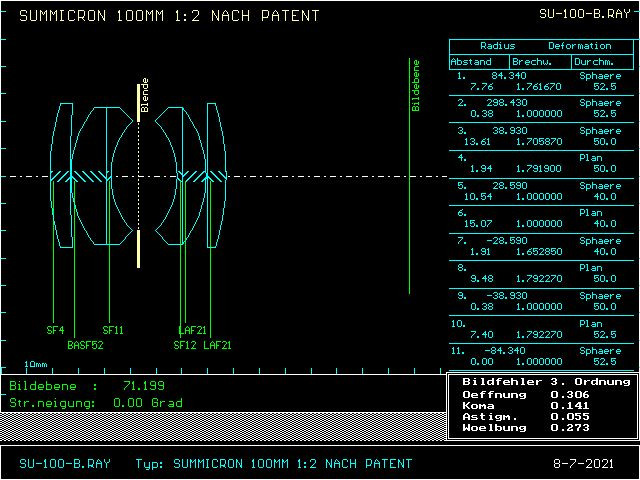Click the Deformation column header
Viewport: 640px width, 480px height.
[579, 46]
